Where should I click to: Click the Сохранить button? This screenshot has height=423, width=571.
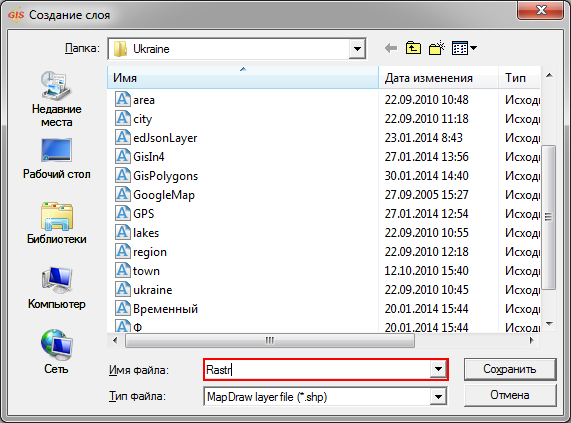pos(510,369)
